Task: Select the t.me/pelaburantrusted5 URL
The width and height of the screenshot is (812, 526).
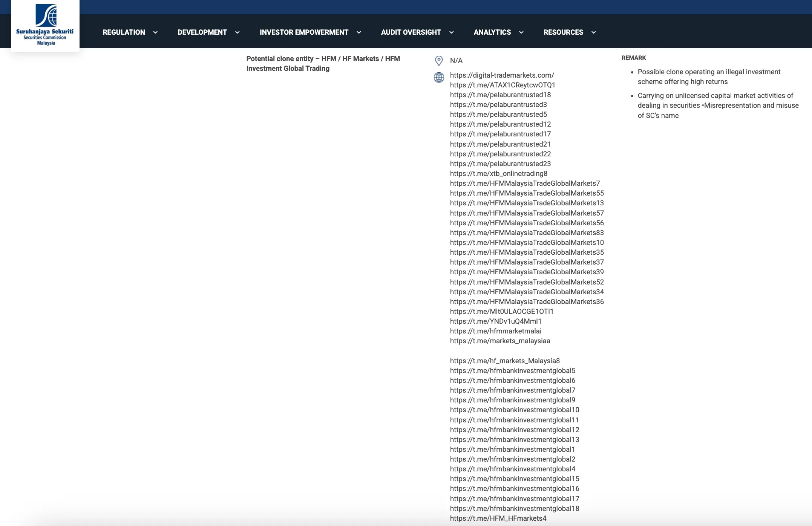Action: coord(498,115)
